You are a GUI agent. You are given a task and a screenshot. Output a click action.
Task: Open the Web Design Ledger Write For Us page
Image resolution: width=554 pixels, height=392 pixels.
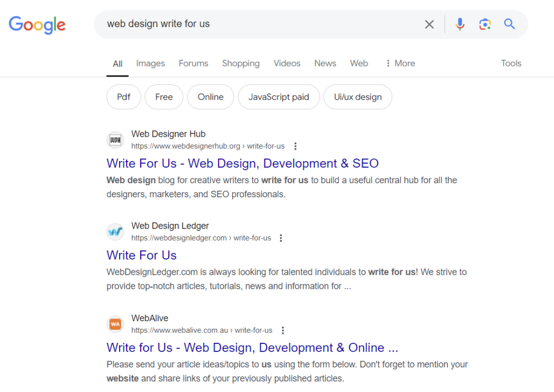tap(141, 255)
